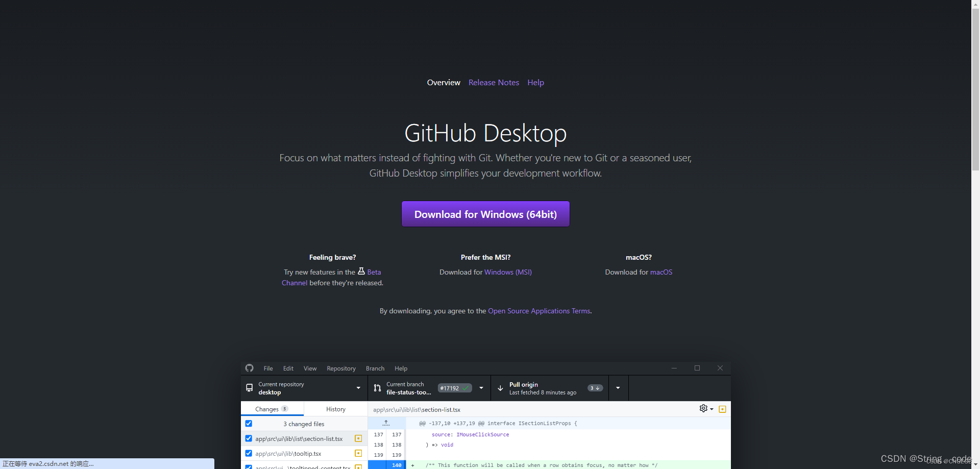The height and width of the screenshot is (469, 980).
Task: Open the Current branch dropdown arrow
Action: pos(481,388)
